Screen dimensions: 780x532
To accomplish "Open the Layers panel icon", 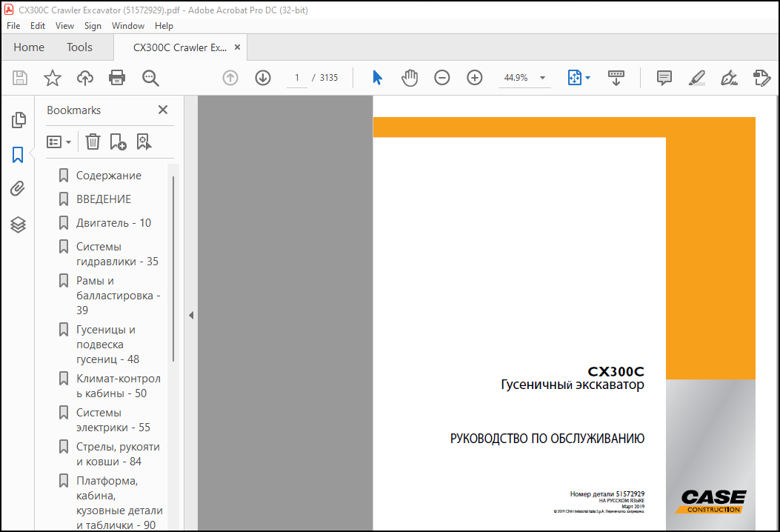I will [18, 225].
